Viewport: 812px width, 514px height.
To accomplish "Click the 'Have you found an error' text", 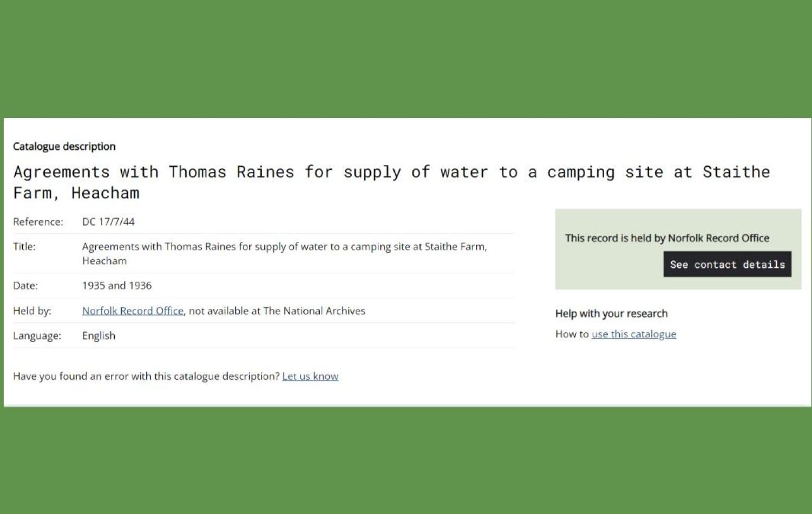I will coord(146,376).
